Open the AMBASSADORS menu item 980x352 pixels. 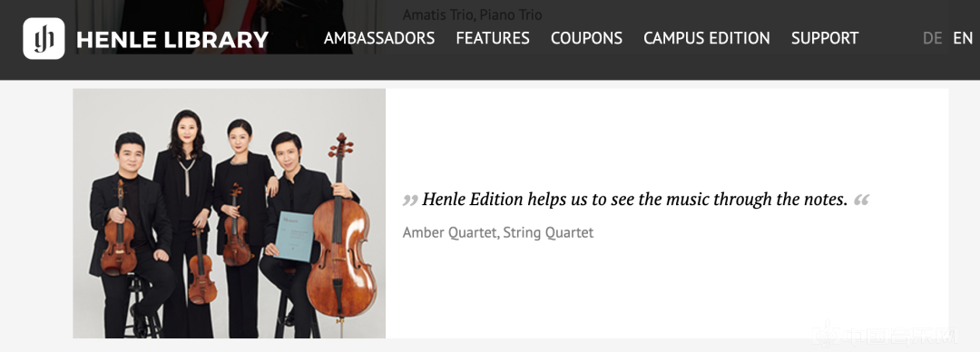(379, 38)
